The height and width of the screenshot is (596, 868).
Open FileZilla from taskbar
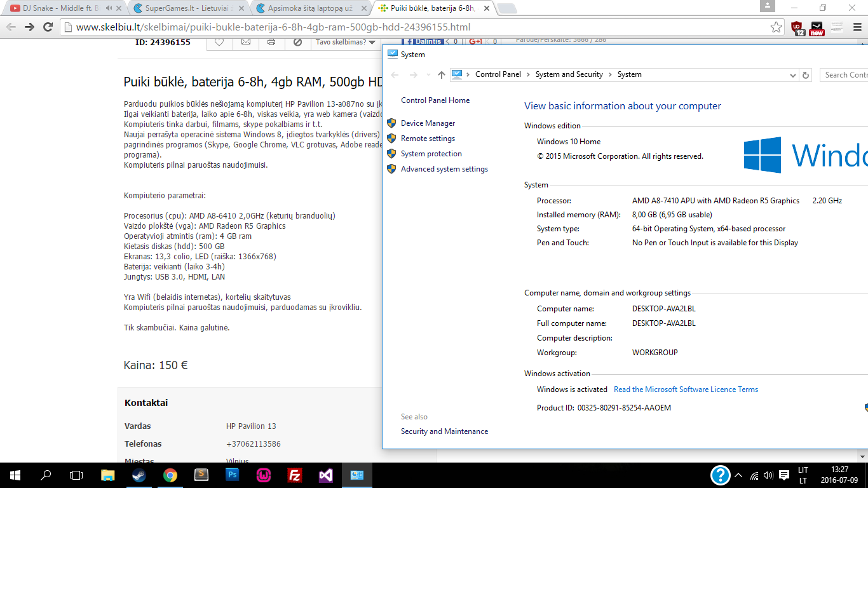click(x=294, y=475)
